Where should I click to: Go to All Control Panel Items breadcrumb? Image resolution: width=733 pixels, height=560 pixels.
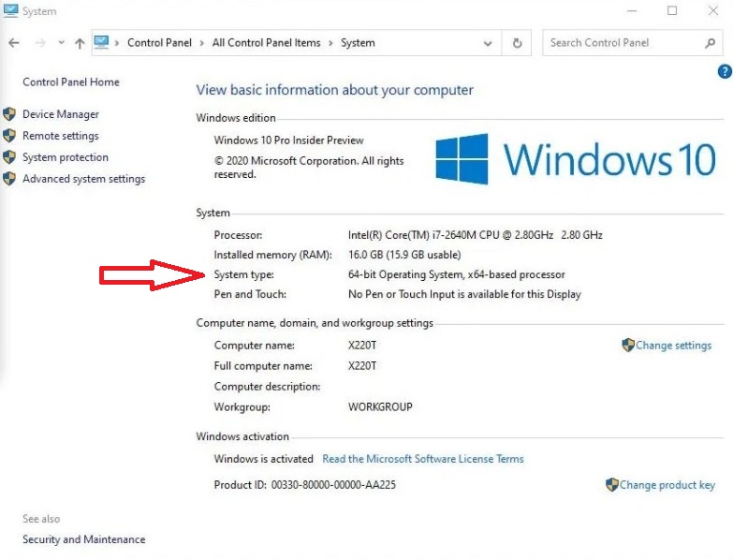266,43
